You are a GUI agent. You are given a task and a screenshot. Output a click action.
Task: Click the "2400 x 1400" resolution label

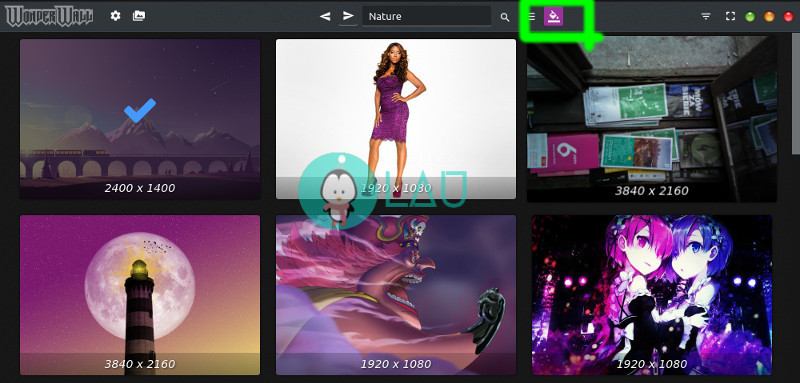pyautogui.click(x=140, y=188)
